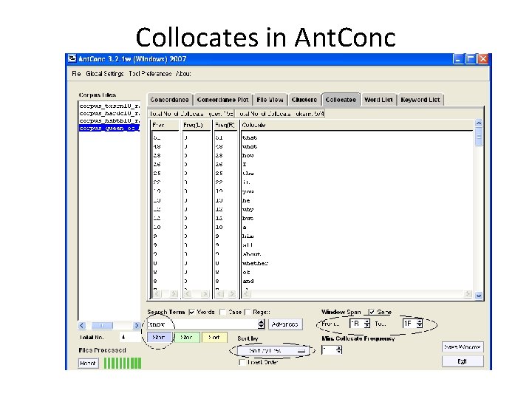The image size is (532, 399).
Task: Open the Sort by Freq dropdown
Action: (x=272, y=351)
